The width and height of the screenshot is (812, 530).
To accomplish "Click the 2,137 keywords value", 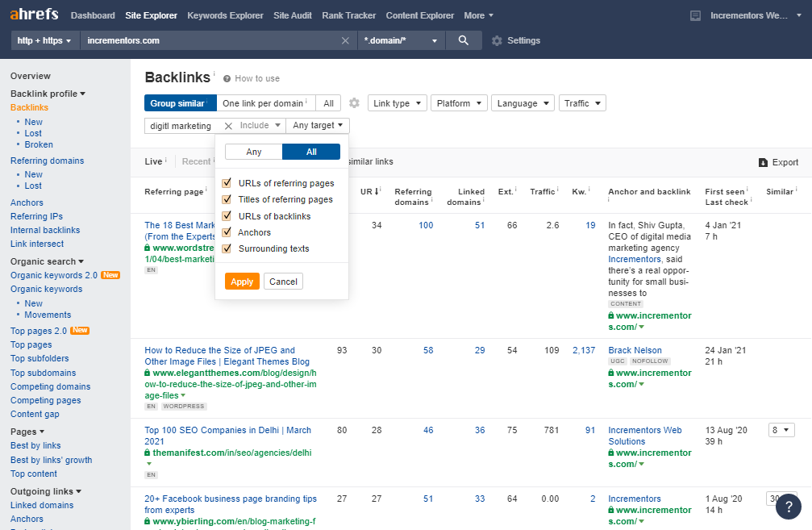I will pos(584,350).
